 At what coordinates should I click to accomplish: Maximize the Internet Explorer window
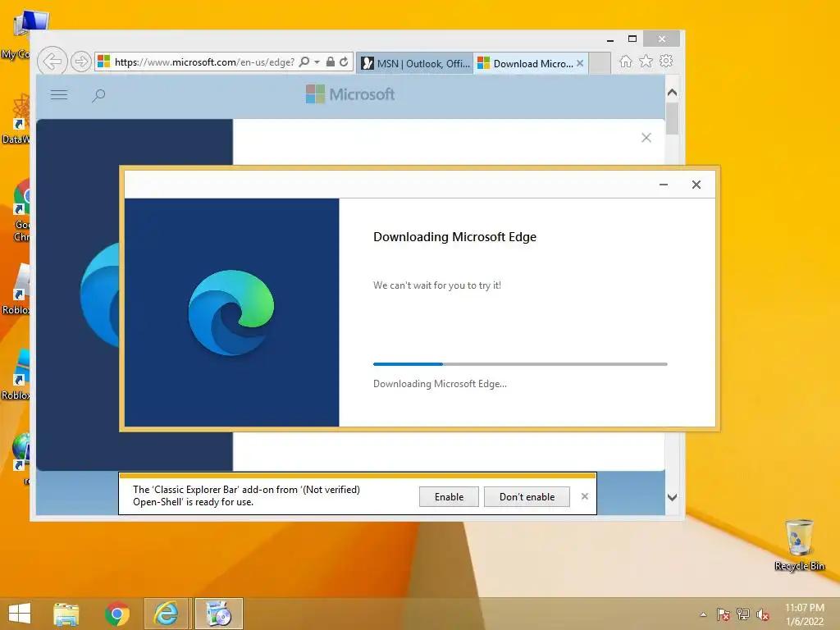[x=632, y=39]
